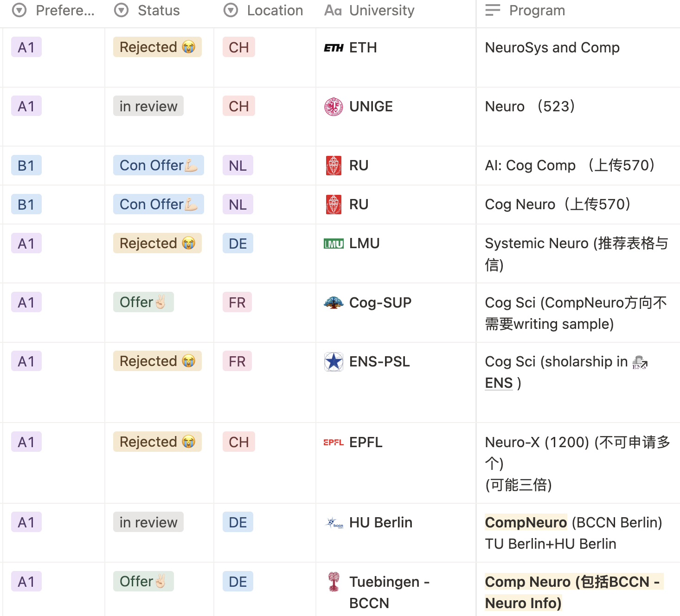Click the Offer status tag for Cog-SUP

tap(143, 302)
